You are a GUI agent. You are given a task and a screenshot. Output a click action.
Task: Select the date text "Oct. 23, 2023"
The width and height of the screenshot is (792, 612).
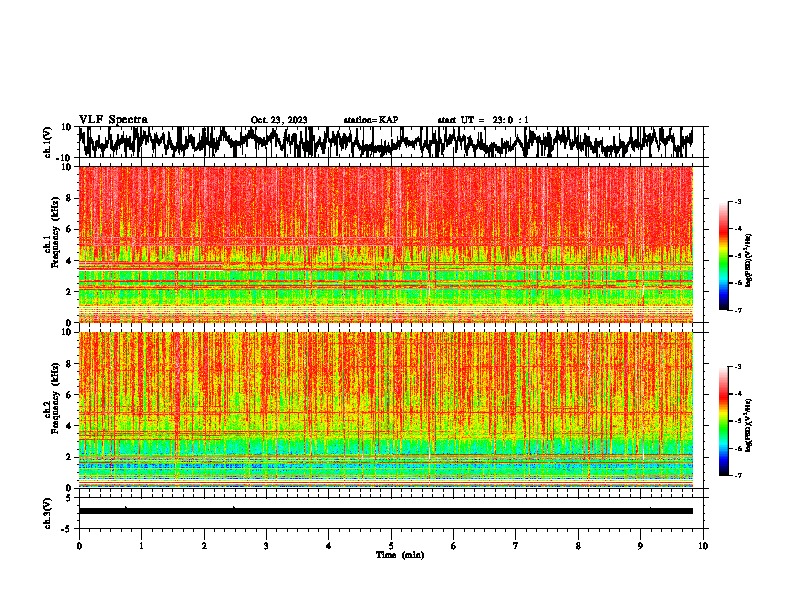[279, 120]
